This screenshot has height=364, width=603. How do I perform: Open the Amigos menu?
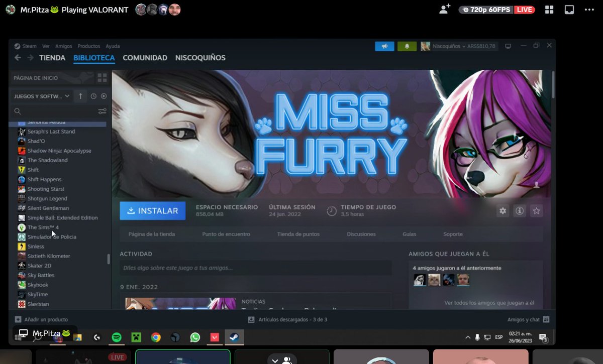(64, 46)
